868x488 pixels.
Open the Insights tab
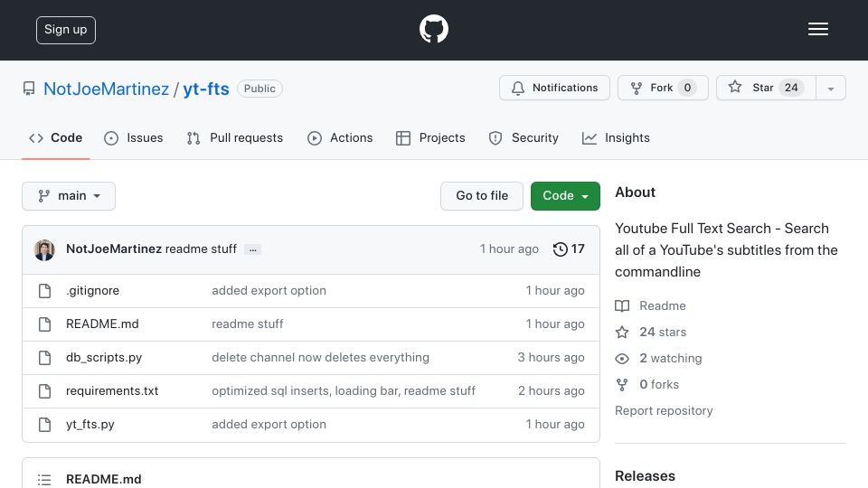pos(616,137)
